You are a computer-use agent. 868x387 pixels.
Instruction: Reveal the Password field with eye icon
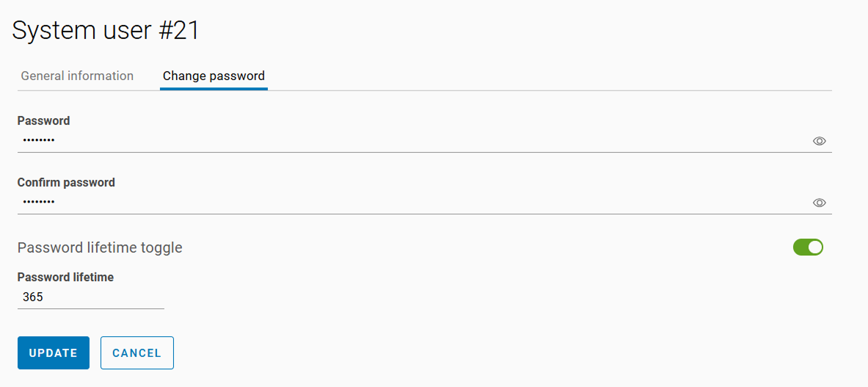pos(820,141)
